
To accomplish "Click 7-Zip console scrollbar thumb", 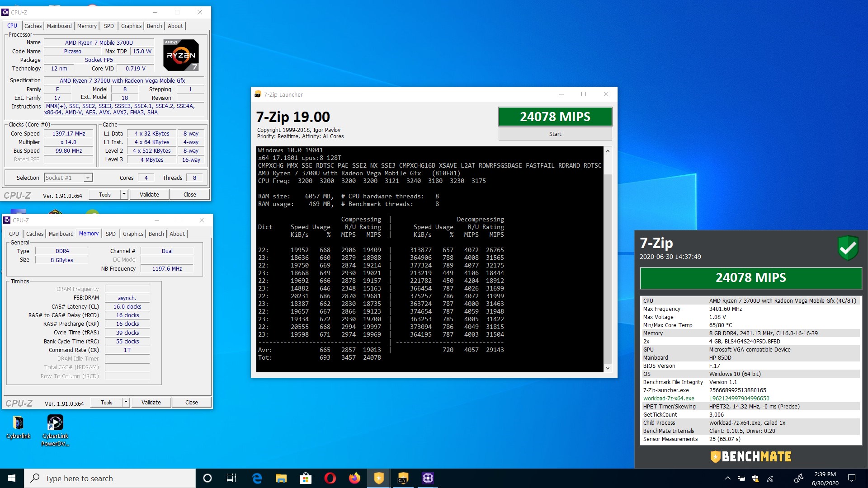I will coord(608,268).
